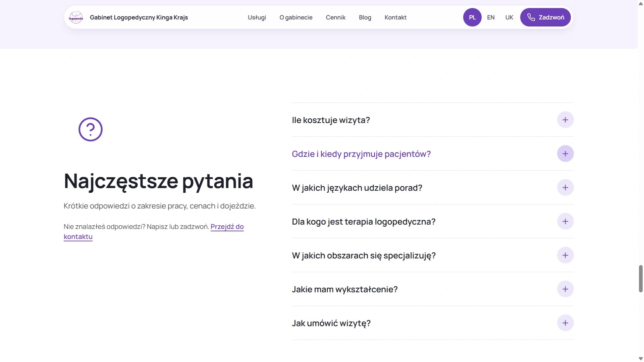Screen dimensions: 644x362
Task: Select the PL language option
Action: (x=472, y=17)
